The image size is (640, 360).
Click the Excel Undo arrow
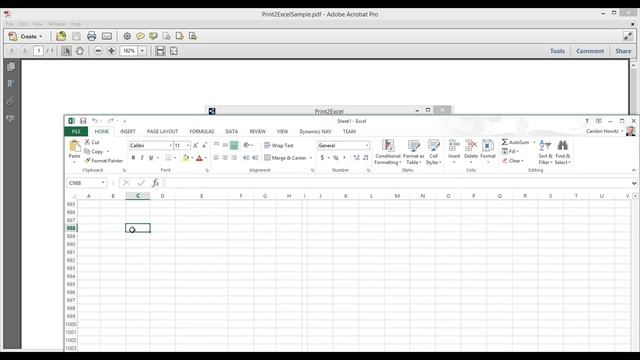coord(95,121)
